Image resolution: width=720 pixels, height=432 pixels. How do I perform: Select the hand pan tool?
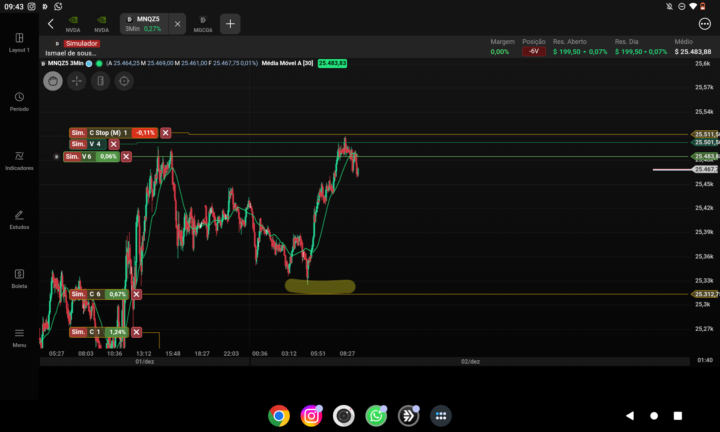[52, 81]
